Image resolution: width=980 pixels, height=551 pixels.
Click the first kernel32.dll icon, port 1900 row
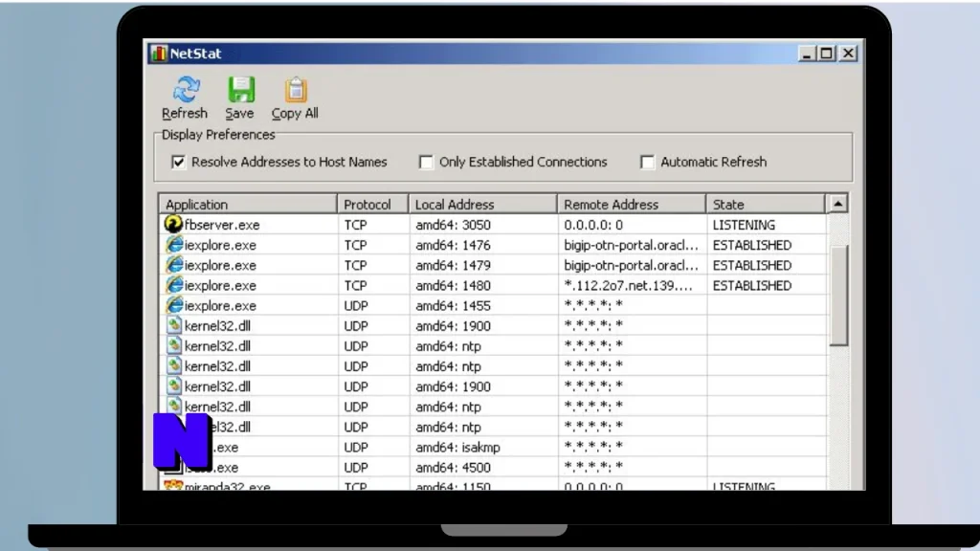point(174,325)
